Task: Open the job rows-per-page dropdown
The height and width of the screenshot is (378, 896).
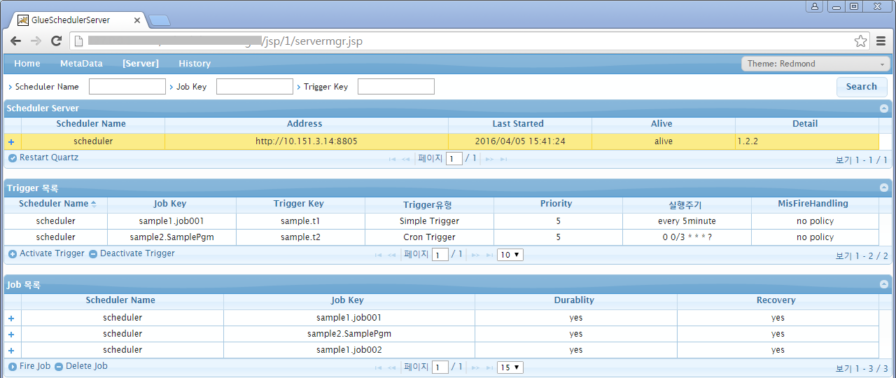Action: [510, 367]
